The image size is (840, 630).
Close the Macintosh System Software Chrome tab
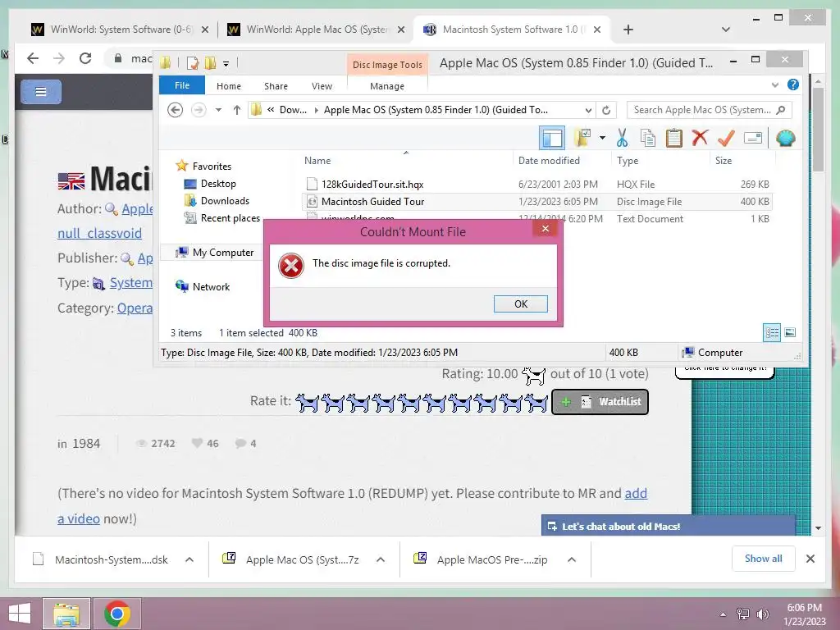(597, 30)
